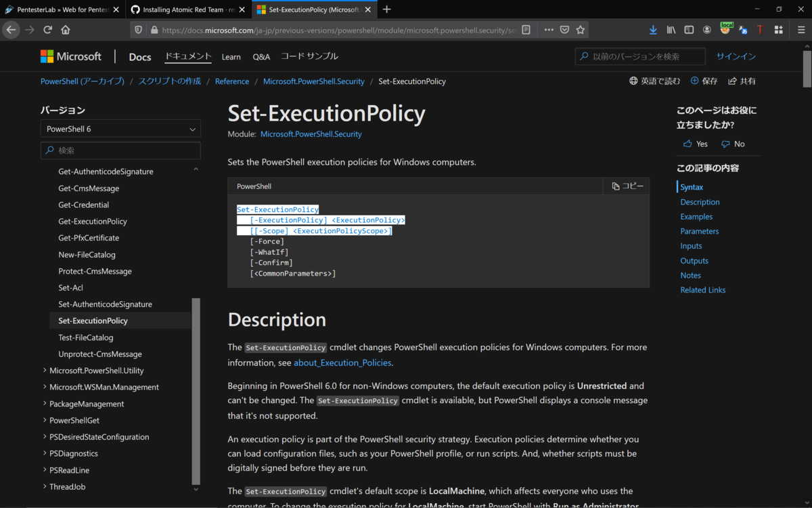Open the Docs home link
812x508 pixels.
[140, 57]
